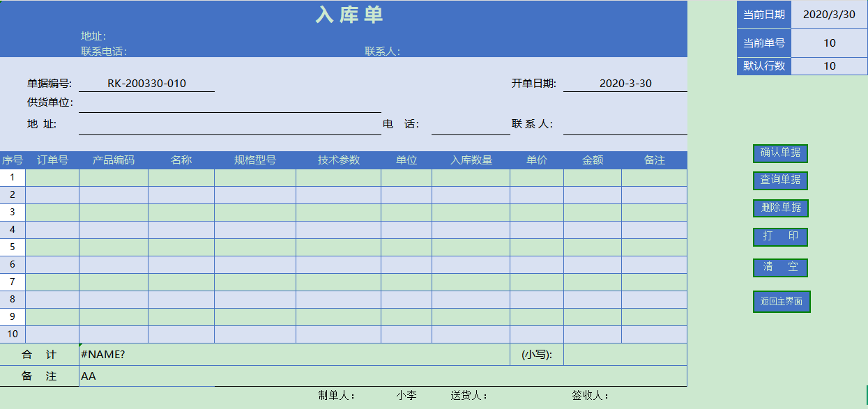The height and width of the screenshot is (409, 868).
Task: Click row number 2 cell
Action: [13, 195]
